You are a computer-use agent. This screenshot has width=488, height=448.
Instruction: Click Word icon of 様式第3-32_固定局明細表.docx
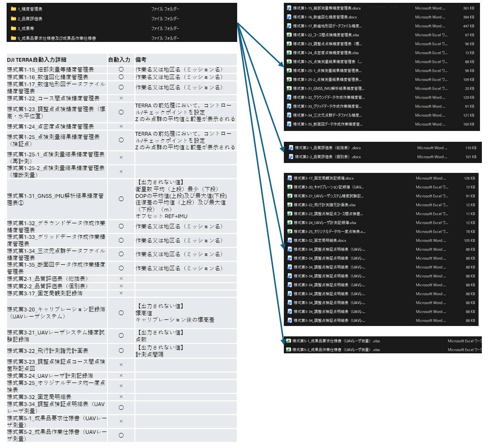290,240
